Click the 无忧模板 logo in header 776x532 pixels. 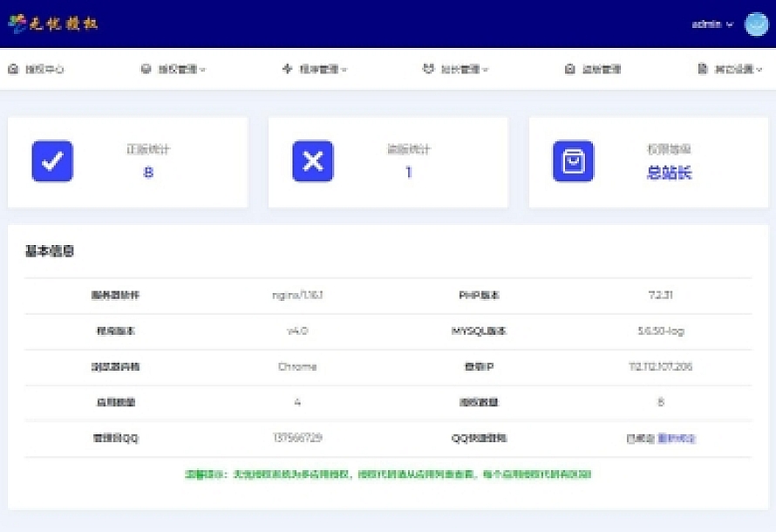coord(53,24)
